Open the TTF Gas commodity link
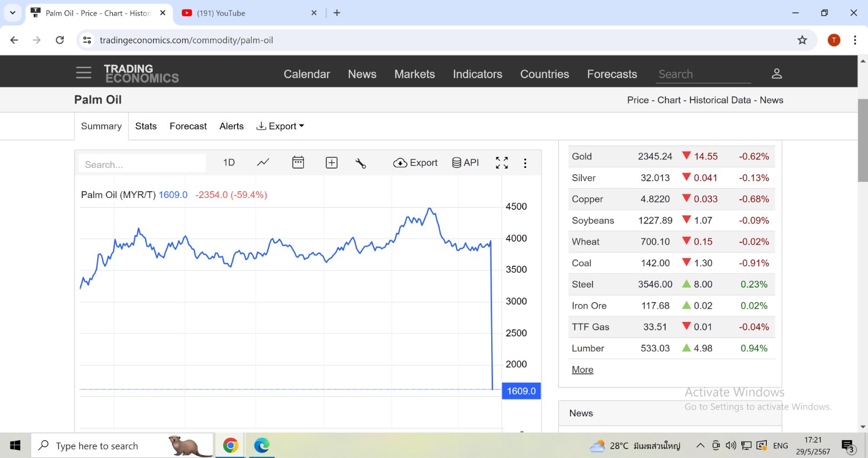 [591, 327]
